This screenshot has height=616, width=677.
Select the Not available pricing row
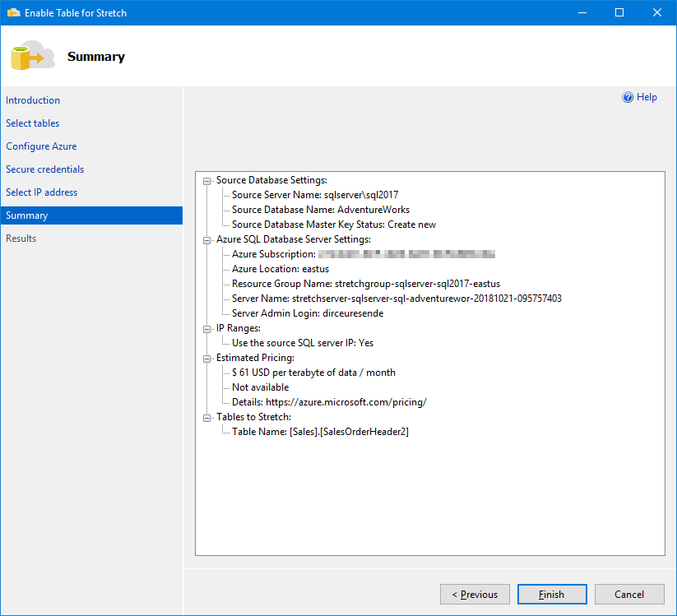260,387
